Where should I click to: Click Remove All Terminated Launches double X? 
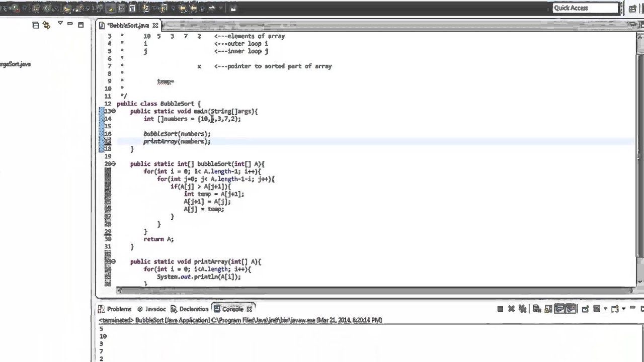click(x=522, y=309)
